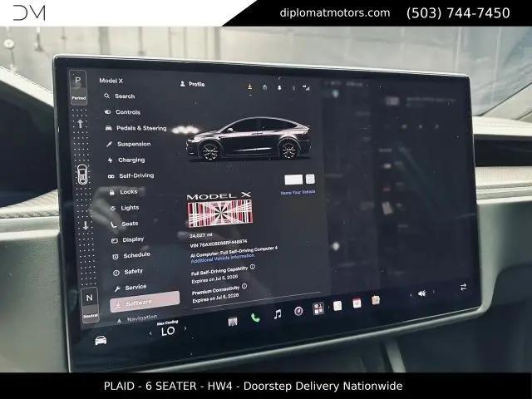Open the all apps launcher
The width and height of the screenshot is (532, 399).
point(318,308)
